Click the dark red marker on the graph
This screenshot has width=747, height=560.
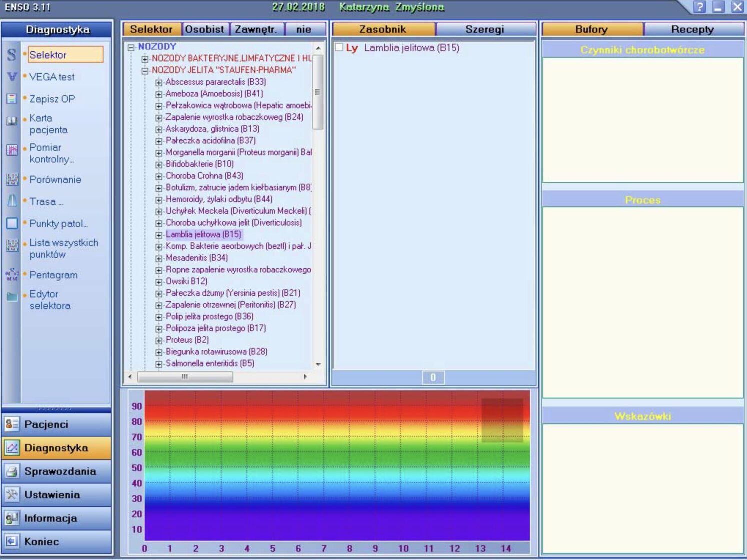(502, 420)
